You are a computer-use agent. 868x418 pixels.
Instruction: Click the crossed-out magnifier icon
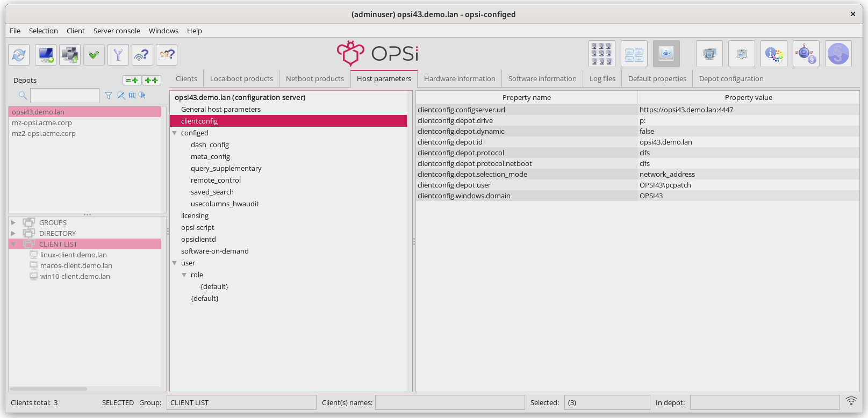click(121, 96)
